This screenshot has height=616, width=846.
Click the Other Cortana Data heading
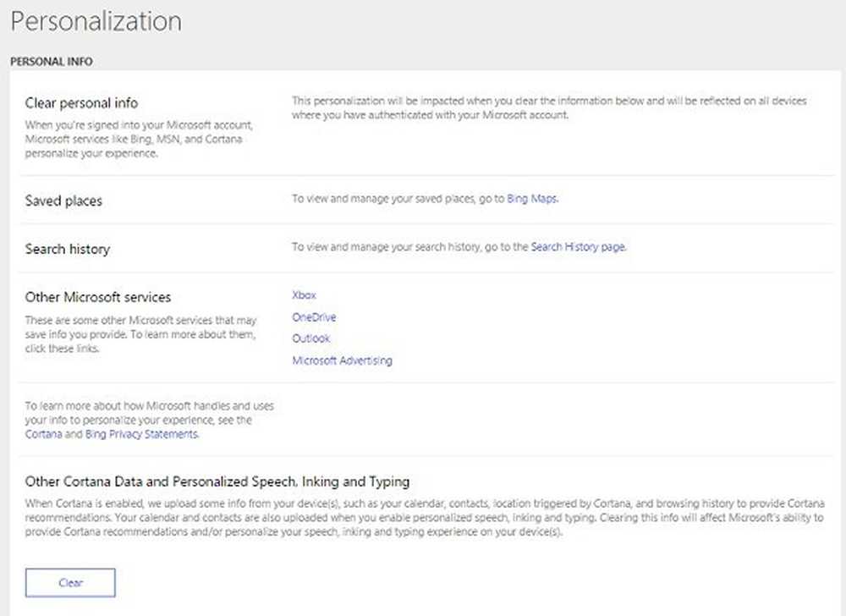(217, 481)
